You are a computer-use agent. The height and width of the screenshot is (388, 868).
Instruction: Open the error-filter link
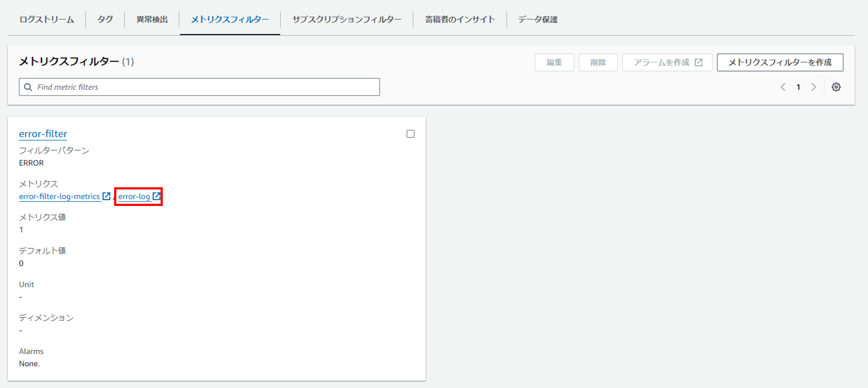(x=43, y=134)
